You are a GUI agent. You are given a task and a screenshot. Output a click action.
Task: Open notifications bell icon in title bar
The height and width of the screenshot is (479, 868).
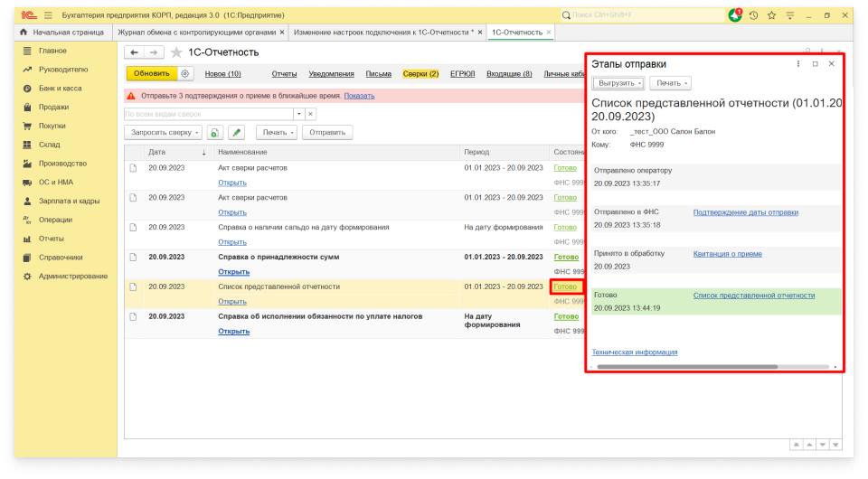pos(735,15)
